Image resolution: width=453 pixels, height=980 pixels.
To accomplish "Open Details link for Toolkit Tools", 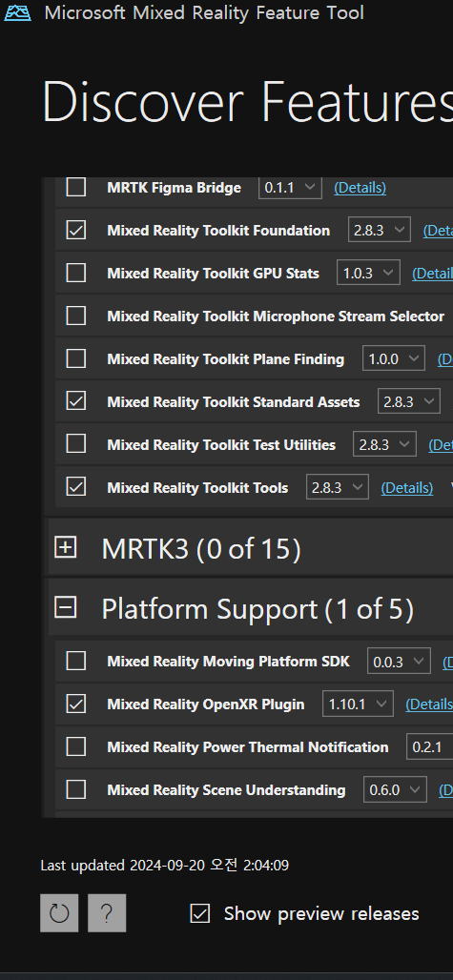I will (407, 487).
